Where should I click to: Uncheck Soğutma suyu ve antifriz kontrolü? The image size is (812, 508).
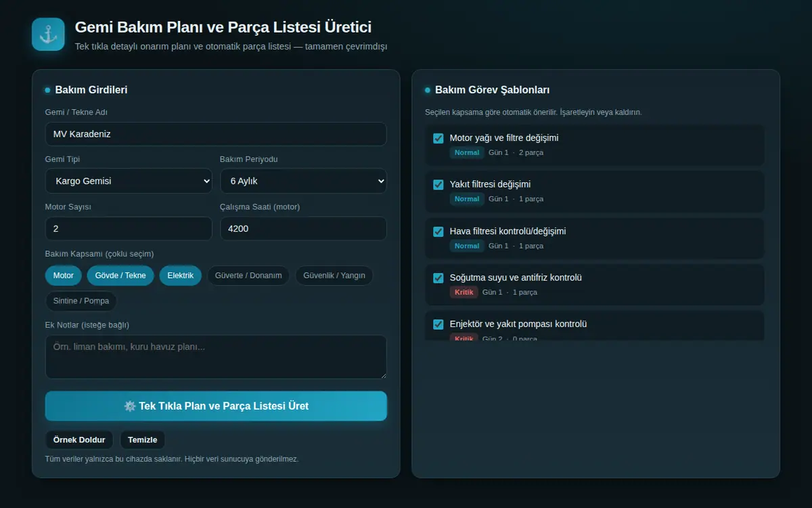(438, 278)
